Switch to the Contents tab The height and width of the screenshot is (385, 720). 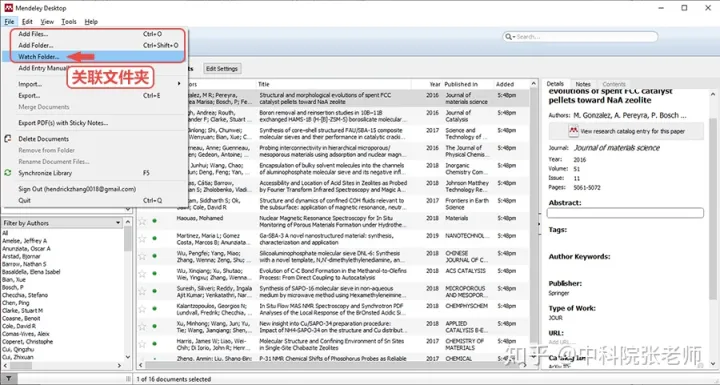pyautogui.click(x=614, y=84)
